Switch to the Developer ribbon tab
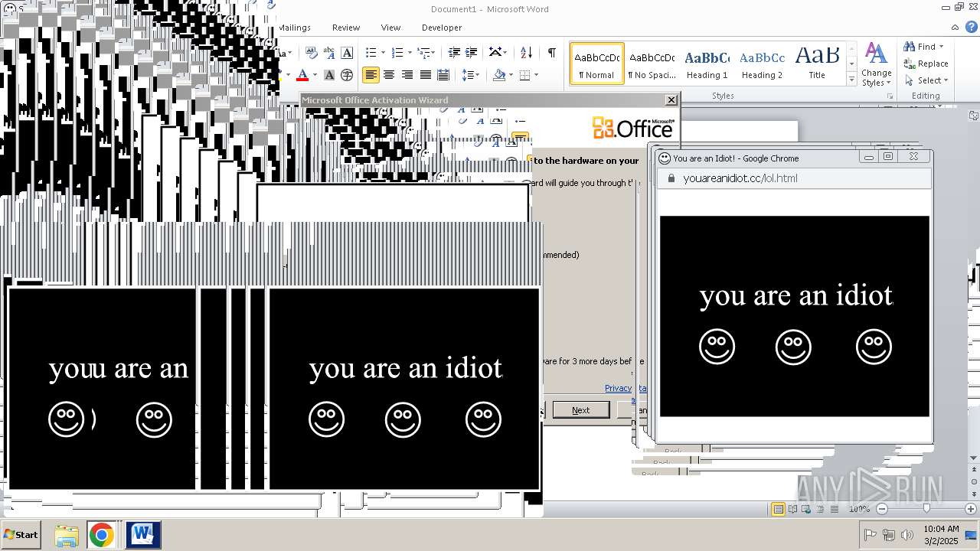The width and height of the screenshot is (980, 551). point(442,28)
